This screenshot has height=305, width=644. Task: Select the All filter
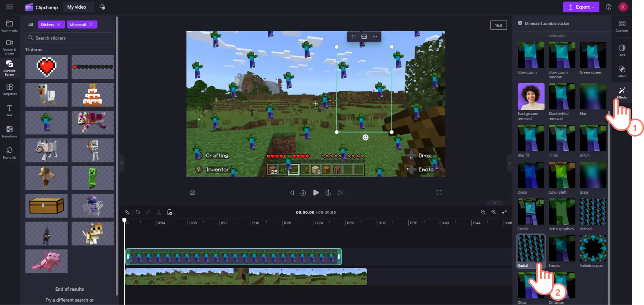click(30, 25)
